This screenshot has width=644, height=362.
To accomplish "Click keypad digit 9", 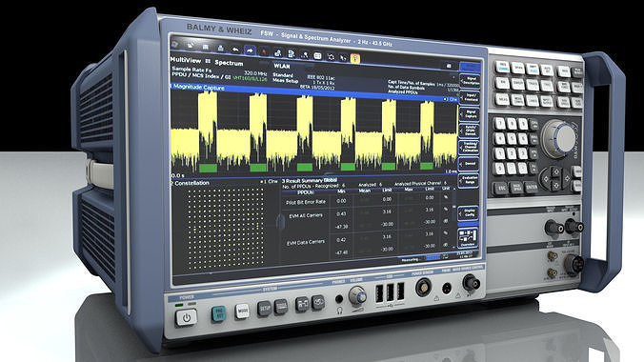I will (523, 124).
